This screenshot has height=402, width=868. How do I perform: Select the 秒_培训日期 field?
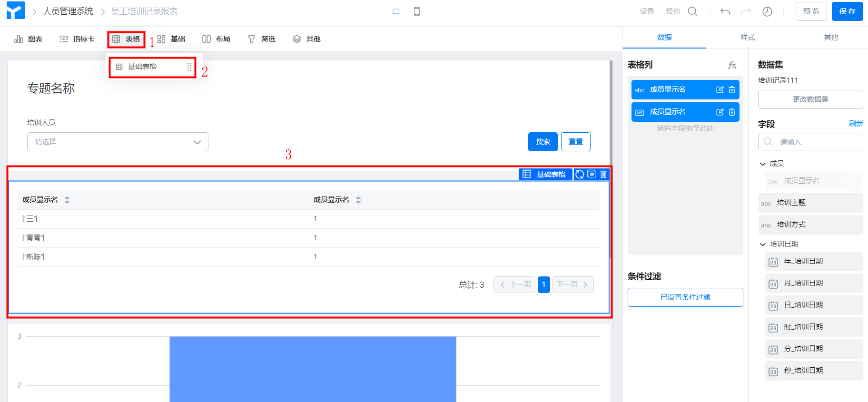coord(814,371)
